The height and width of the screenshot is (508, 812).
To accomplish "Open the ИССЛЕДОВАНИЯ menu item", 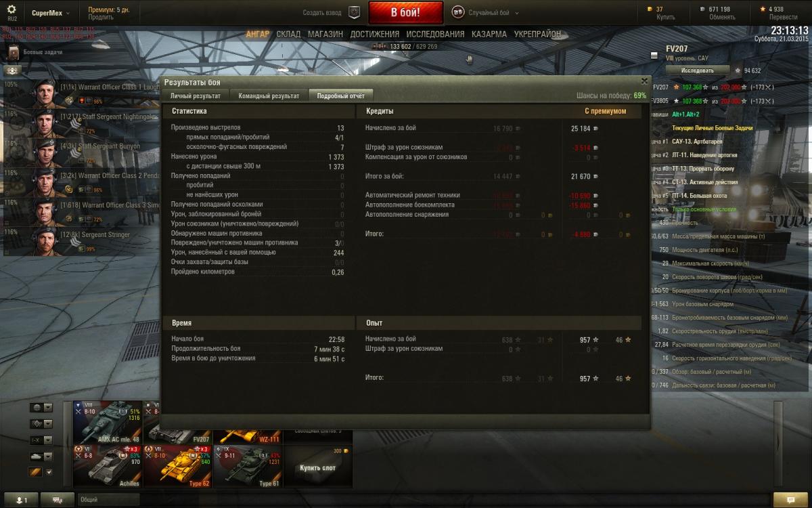I will coord(435,34).
